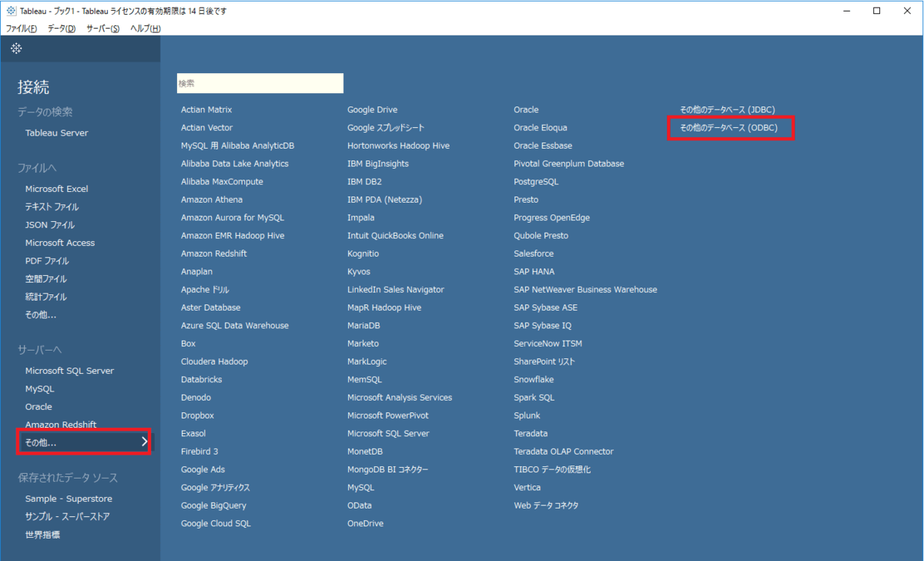Screen dimensions: 924x561
Task: Choose OneDrive connector
Action: tap(366, 523)
